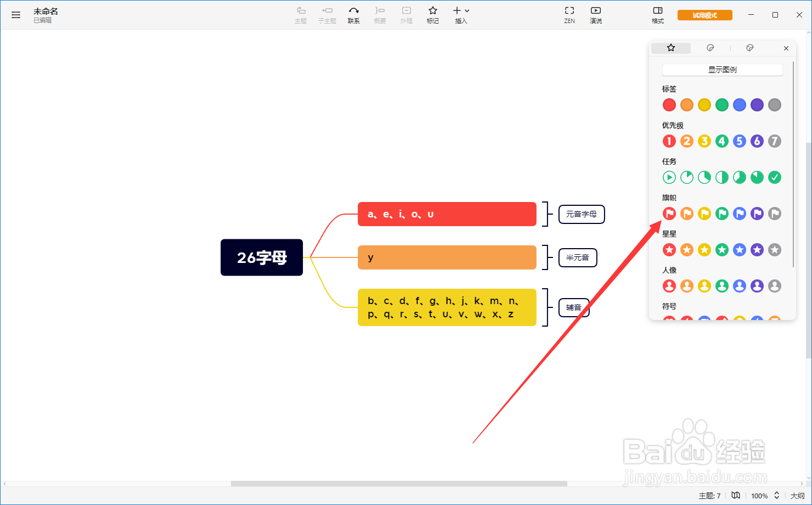This screenshot has width=812, height=505.
Task: Click the marker panel vertical scrollbar
Action: tap(793, 165)
